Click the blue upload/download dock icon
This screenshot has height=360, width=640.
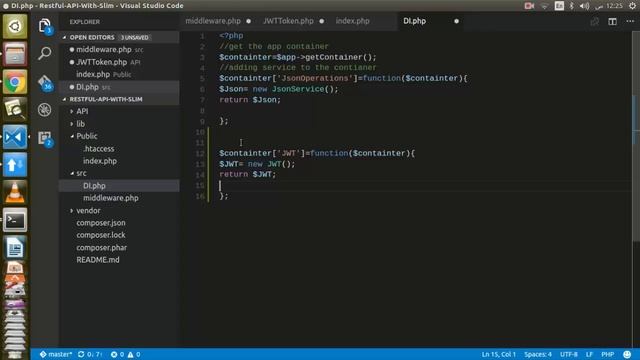point(15,165)
